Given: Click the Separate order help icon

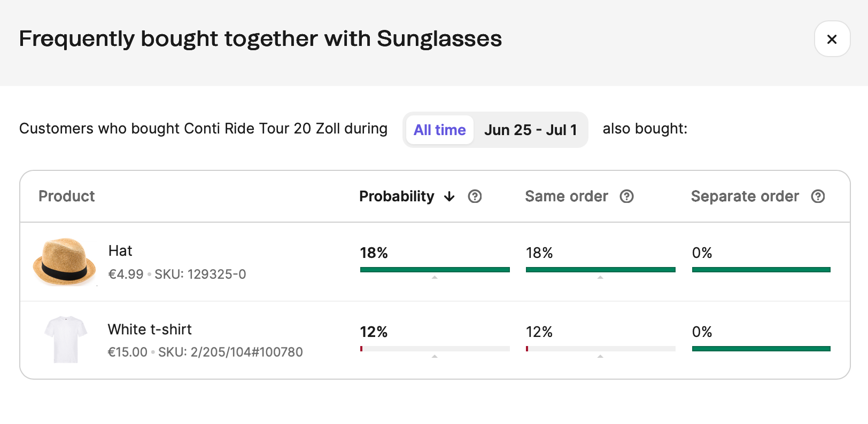Looking at the screenshot, I should pyautogui.click(x=818, y=197).
